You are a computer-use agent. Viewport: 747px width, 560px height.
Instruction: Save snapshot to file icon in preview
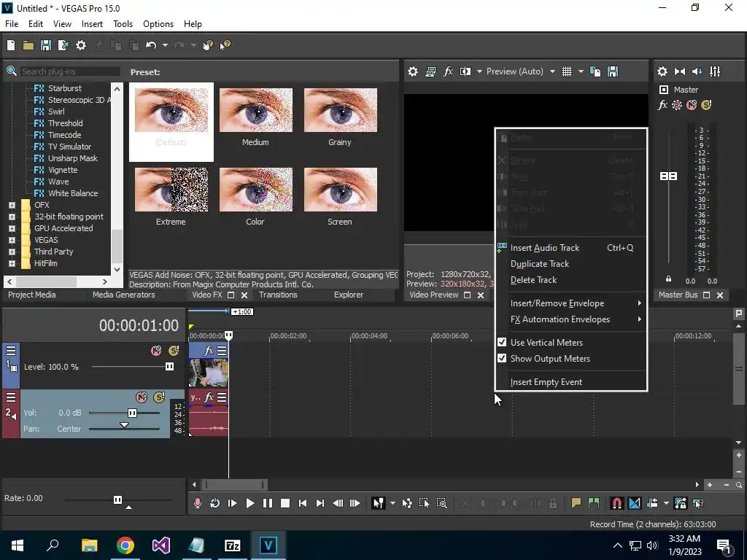613,71
